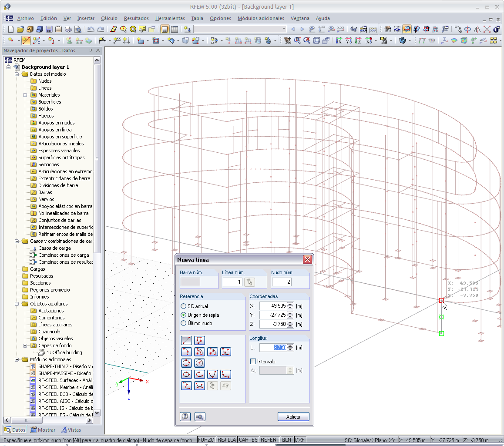Enable the Intervalo checkbox

[x=253, y=361]
